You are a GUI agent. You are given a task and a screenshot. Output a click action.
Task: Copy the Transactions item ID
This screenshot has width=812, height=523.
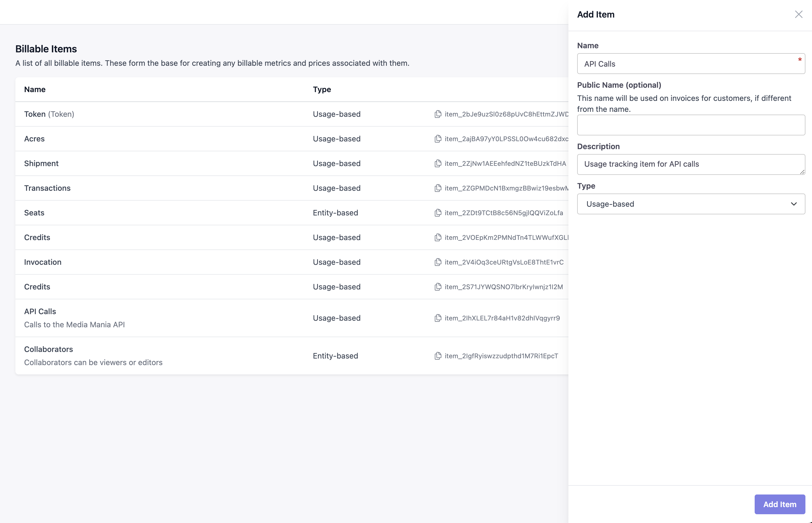pos(438,188)
